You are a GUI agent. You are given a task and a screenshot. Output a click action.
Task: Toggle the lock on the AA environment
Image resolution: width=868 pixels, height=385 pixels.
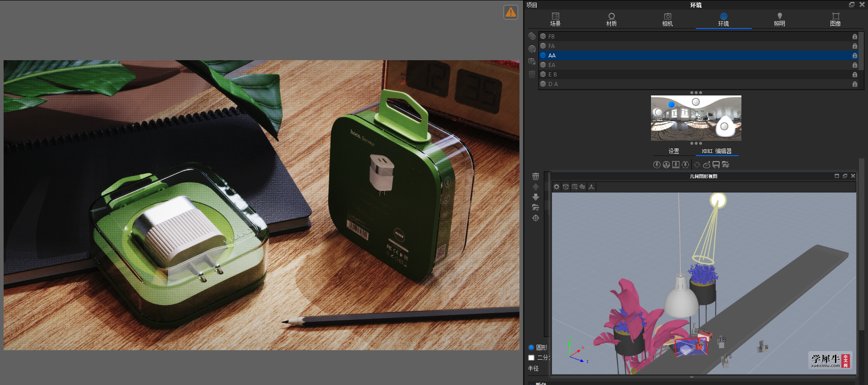tap(854, 56)
